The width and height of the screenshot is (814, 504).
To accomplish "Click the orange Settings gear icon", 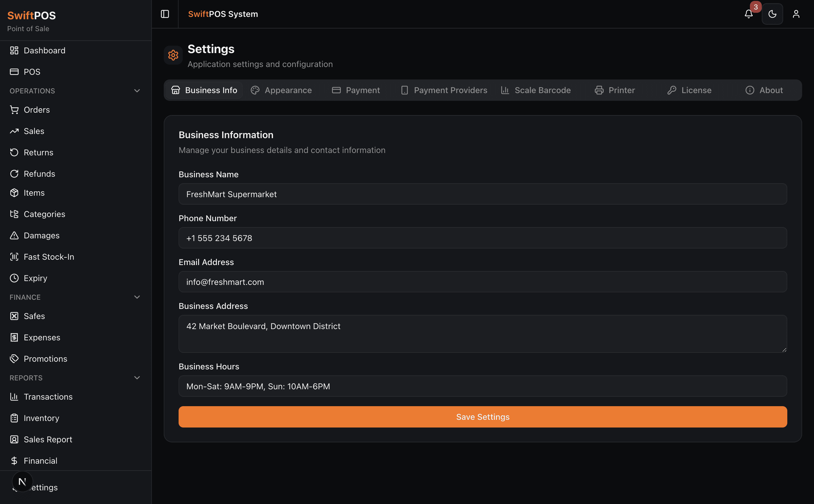I will [173, 55].
